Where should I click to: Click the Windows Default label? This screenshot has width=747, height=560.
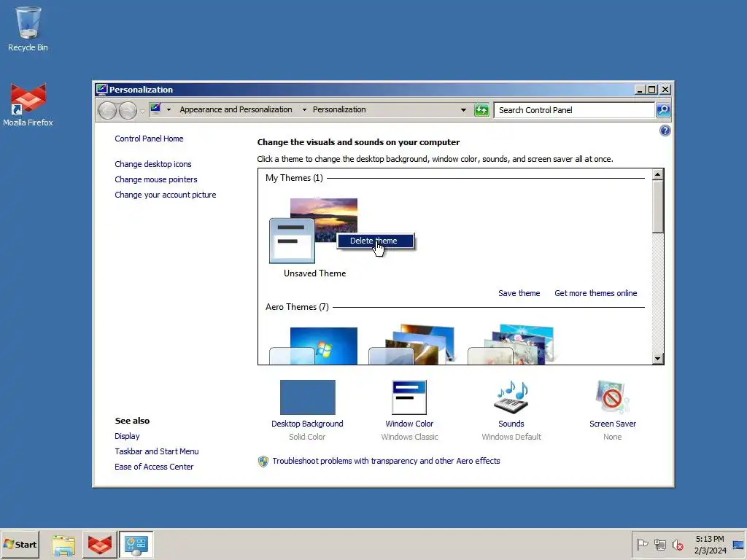(511, 437)
